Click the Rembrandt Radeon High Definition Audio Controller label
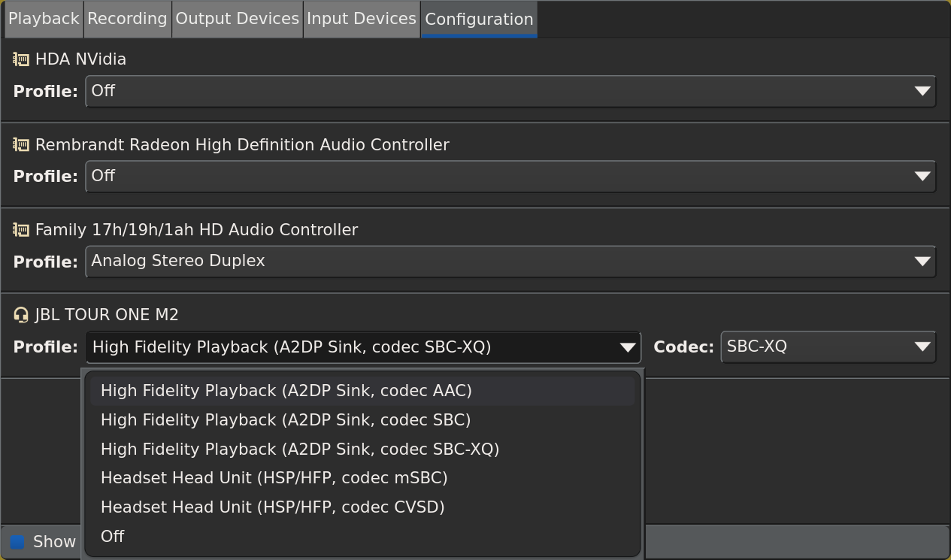The width and height of the screenshot is (951, 560). coord(242,145)
